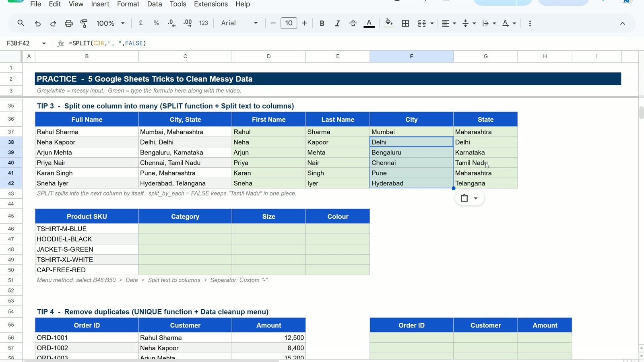Click cell containing Delhi in City column
This screenshot has height=362, width=644.
click(411, 142)
